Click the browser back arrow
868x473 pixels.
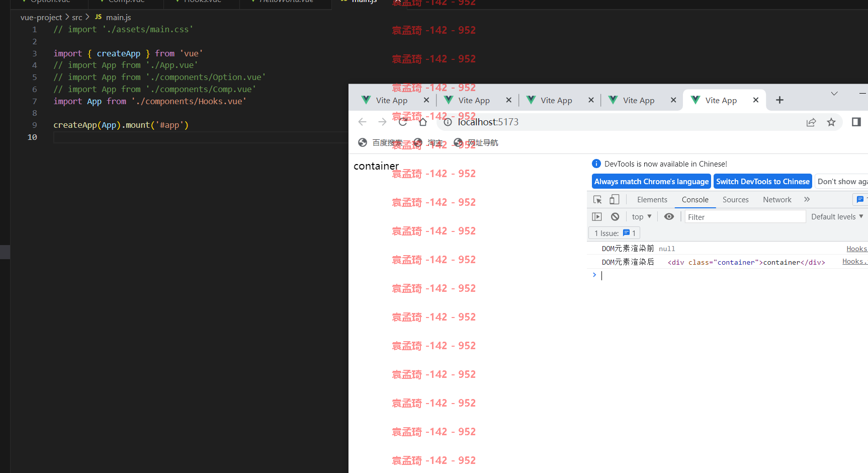[x=362, y=122]
